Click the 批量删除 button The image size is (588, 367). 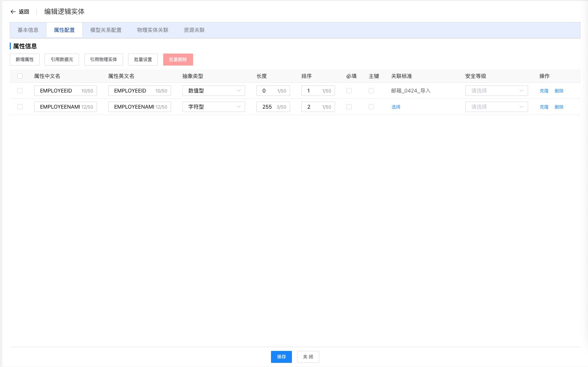click(178, 60)
